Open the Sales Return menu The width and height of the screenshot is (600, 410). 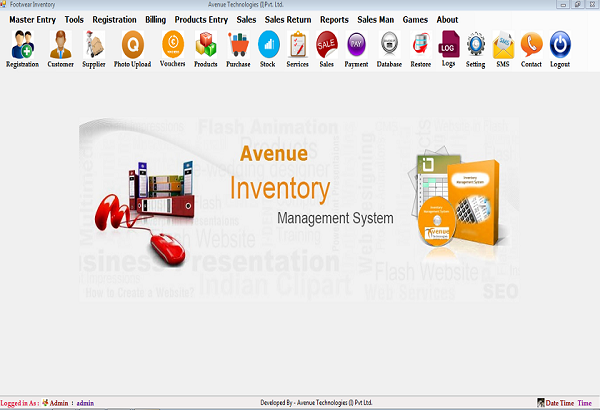288,20
